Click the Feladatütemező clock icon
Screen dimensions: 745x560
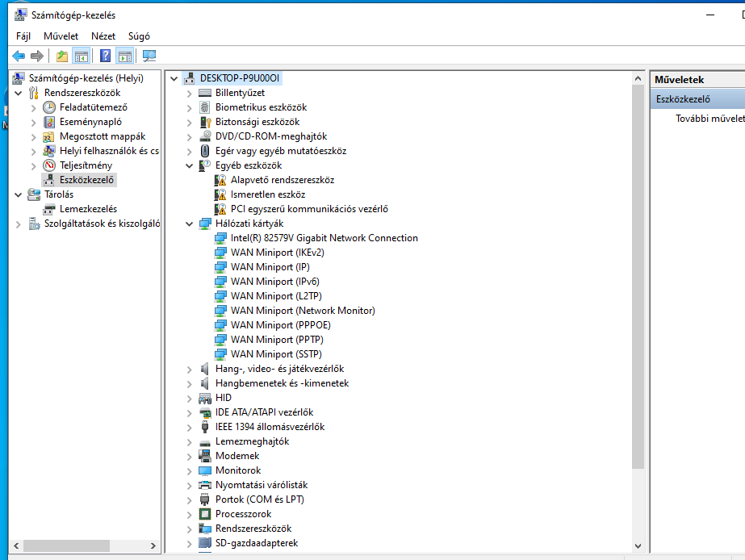click(49, 107)
